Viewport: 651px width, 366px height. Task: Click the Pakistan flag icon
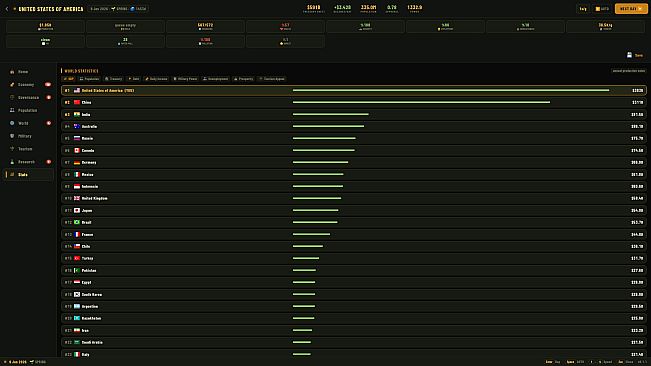tap(77, 270)
